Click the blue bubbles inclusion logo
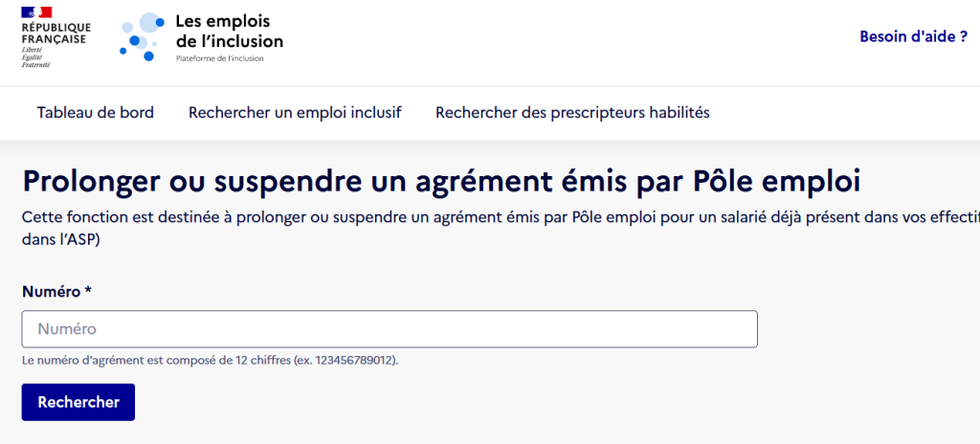This screenshot has width=980, height=444. pyautogui.click(x=143, y=37)
